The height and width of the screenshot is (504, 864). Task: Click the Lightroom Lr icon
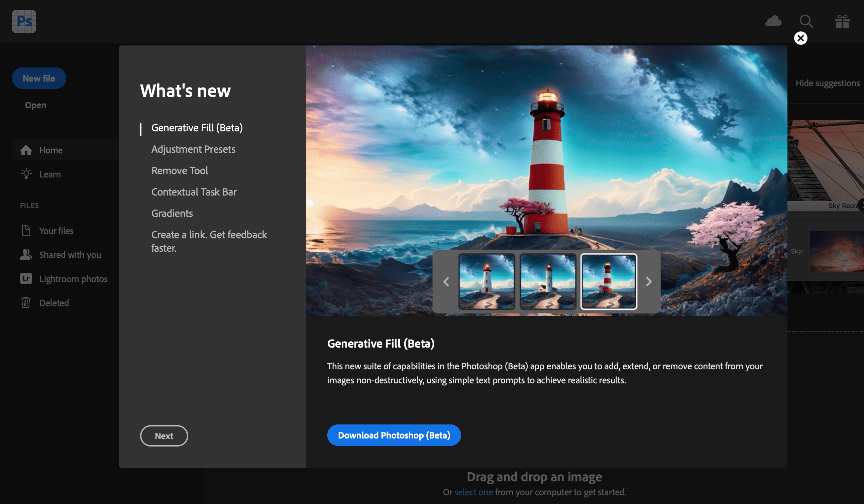click(x=26, y=278)
